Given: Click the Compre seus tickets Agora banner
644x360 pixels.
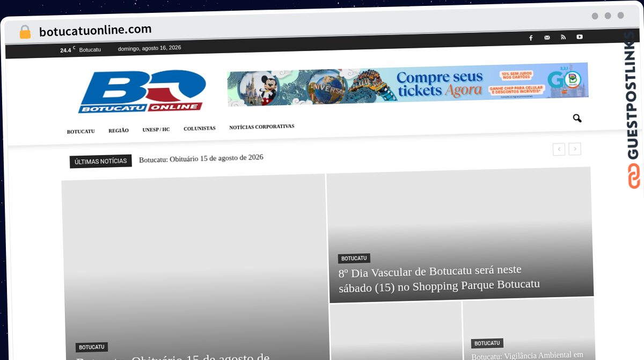Looking at the screenshot, I should pos(408,84).
